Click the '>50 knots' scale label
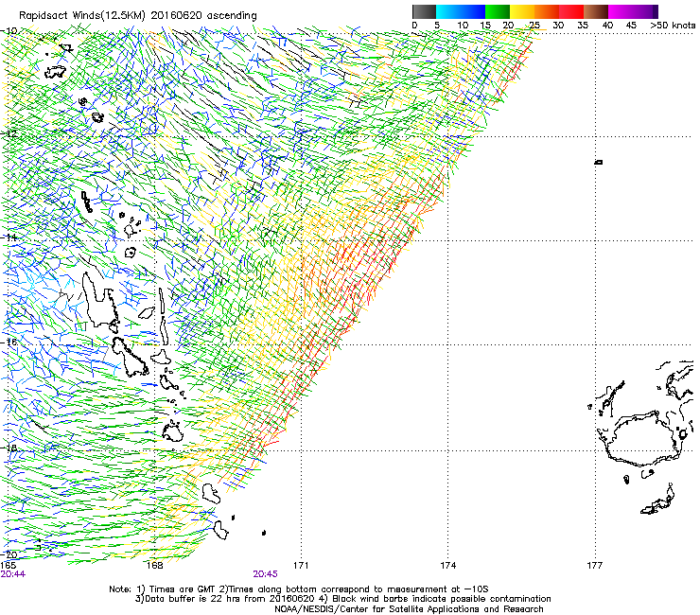 [673, 25]
